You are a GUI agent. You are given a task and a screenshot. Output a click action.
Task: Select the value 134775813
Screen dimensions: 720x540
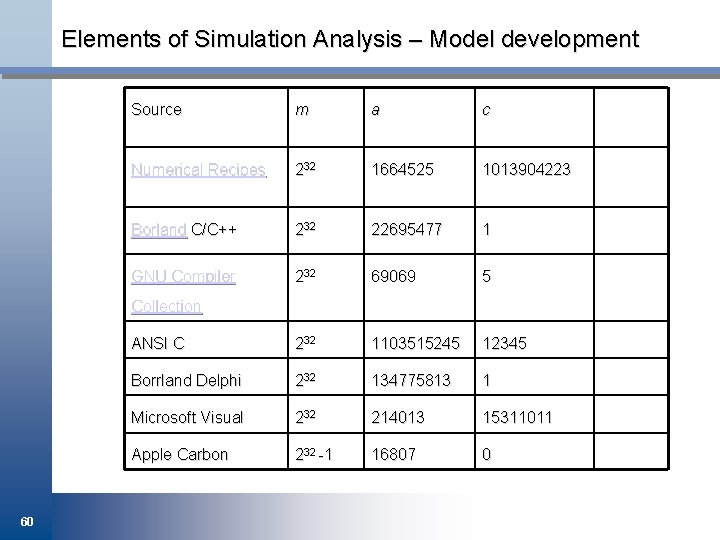[411, 380]
